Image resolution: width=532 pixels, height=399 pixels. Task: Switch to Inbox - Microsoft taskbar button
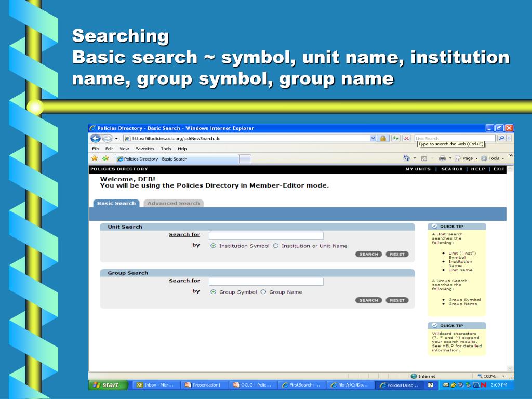(x=155, y=385)
